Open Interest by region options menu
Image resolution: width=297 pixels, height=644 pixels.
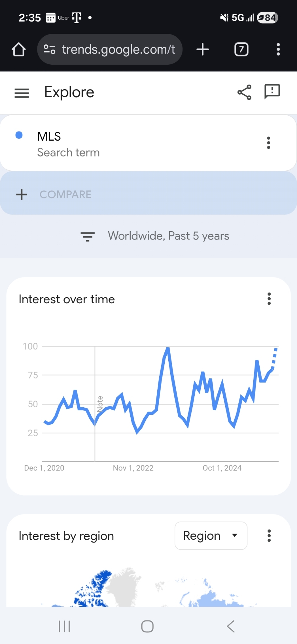pyautogui.click(x=269, y=535)
